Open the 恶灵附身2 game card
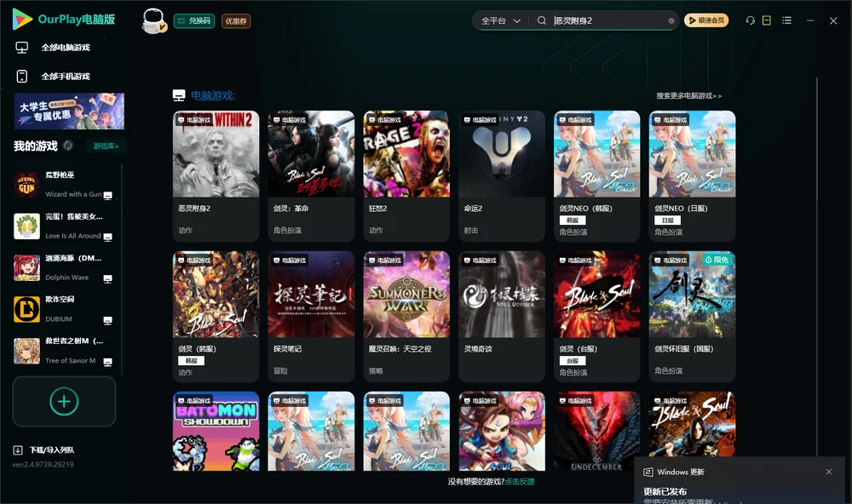 click(216, 176)
